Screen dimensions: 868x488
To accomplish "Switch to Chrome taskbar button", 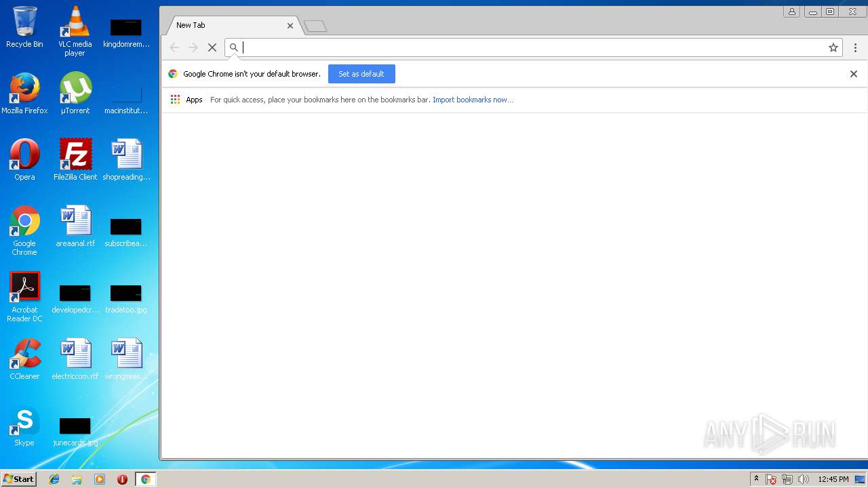I will 145,479.
